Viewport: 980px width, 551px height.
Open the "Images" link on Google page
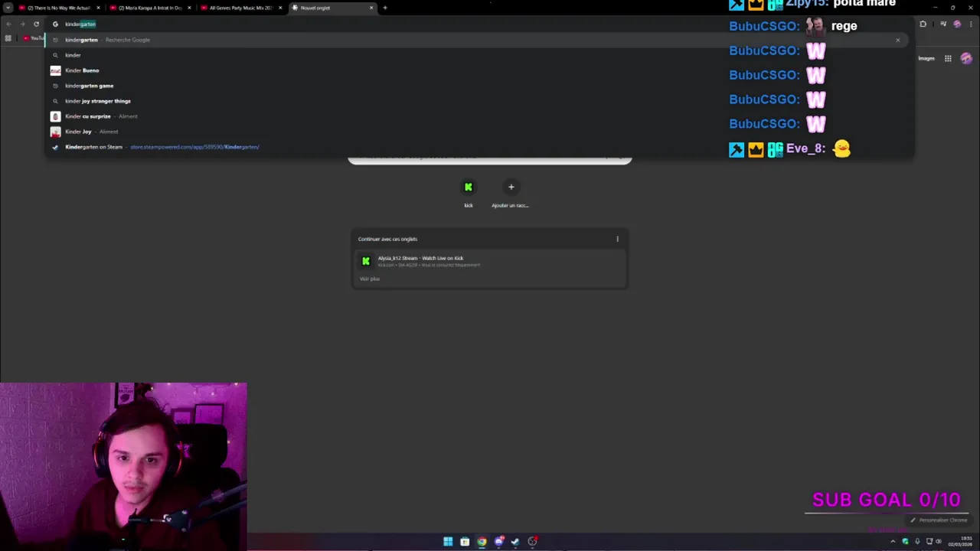tap(926, 58)
